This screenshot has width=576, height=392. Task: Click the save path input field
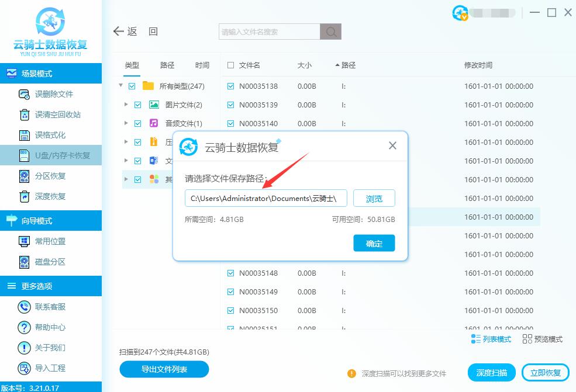266,199
